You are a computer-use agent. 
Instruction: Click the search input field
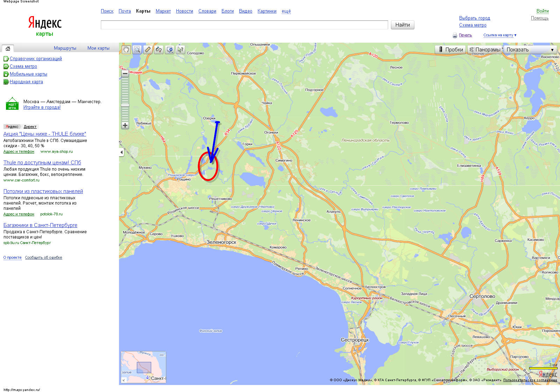244,25
